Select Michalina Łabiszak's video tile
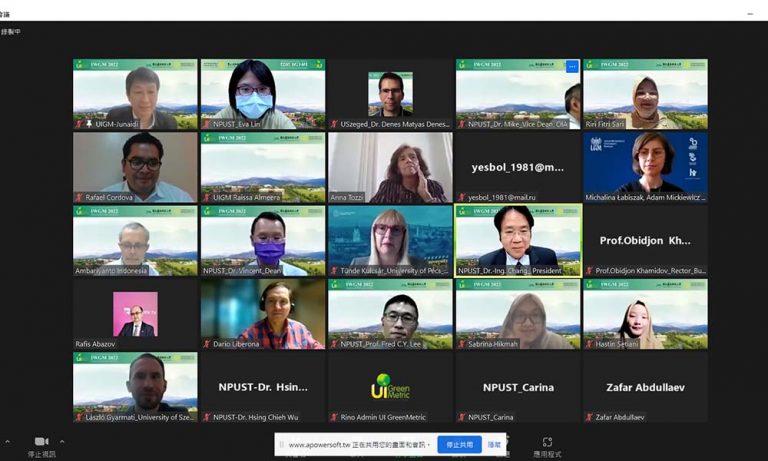The height and width of the screenshot is (461, 768). click(x=646, y=168)
